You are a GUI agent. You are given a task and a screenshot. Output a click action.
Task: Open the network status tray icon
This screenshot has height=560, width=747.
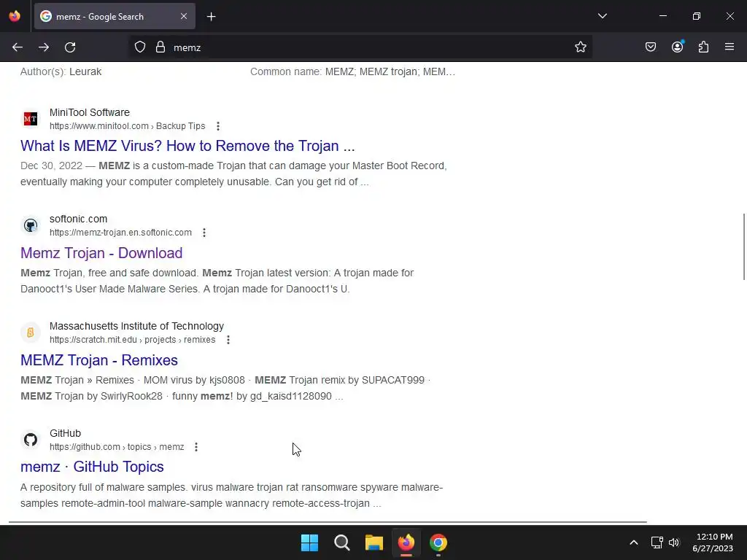(x=657, y=542)
